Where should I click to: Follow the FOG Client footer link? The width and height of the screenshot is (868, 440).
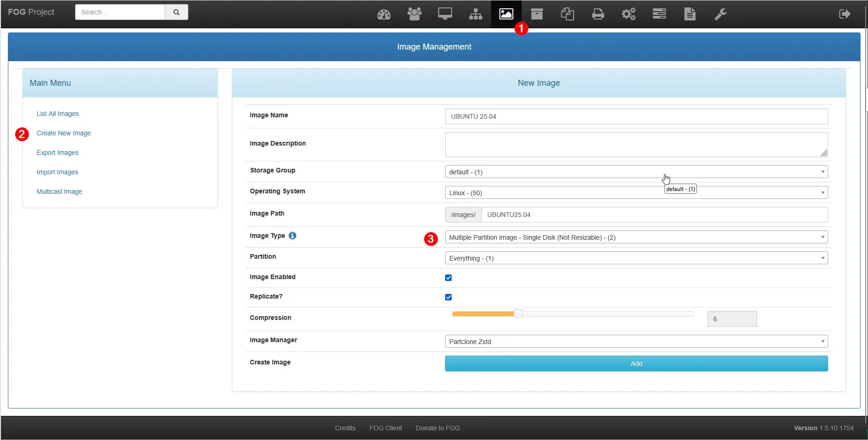385,428
